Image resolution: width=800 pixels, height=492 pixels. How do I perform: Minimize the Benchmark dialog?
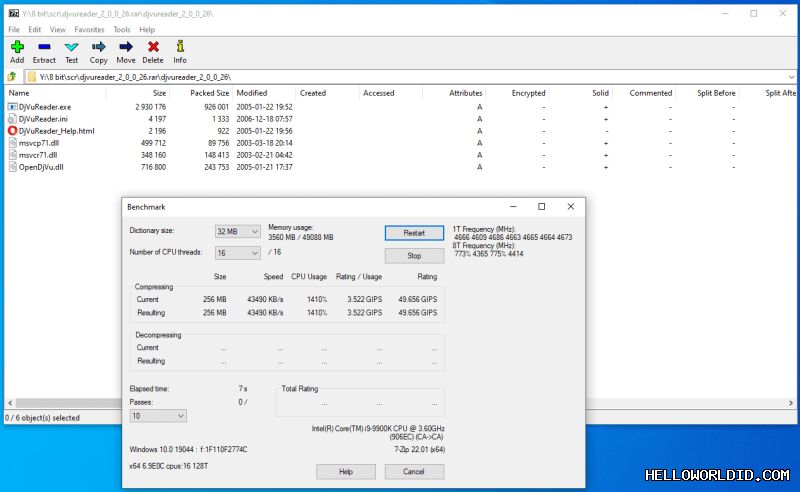(513, 207)
